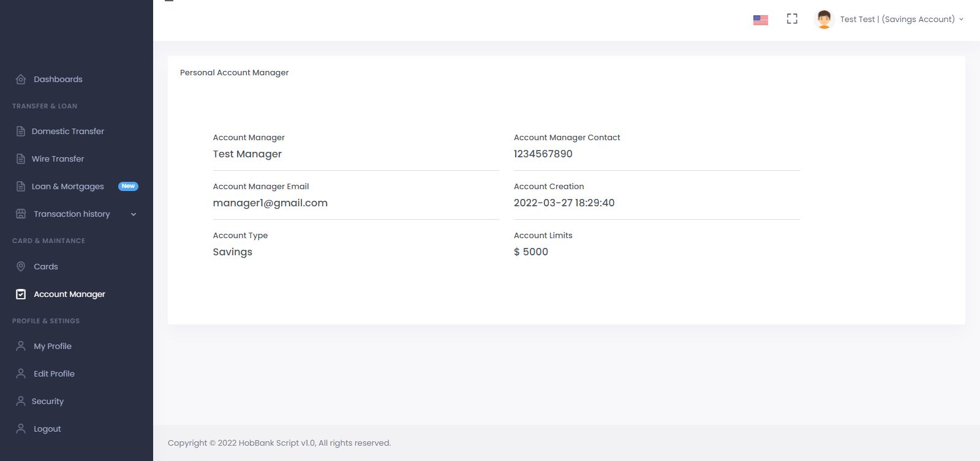This screenshot has height=461, width=980.
Task: Click the Transaction history store icon
Action: (21, 214)
